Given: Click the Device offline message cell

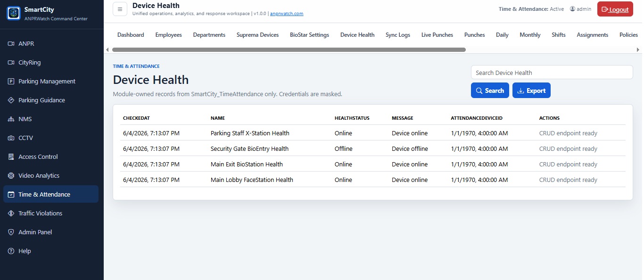Looking at the screenshot, I should [410, 148].
